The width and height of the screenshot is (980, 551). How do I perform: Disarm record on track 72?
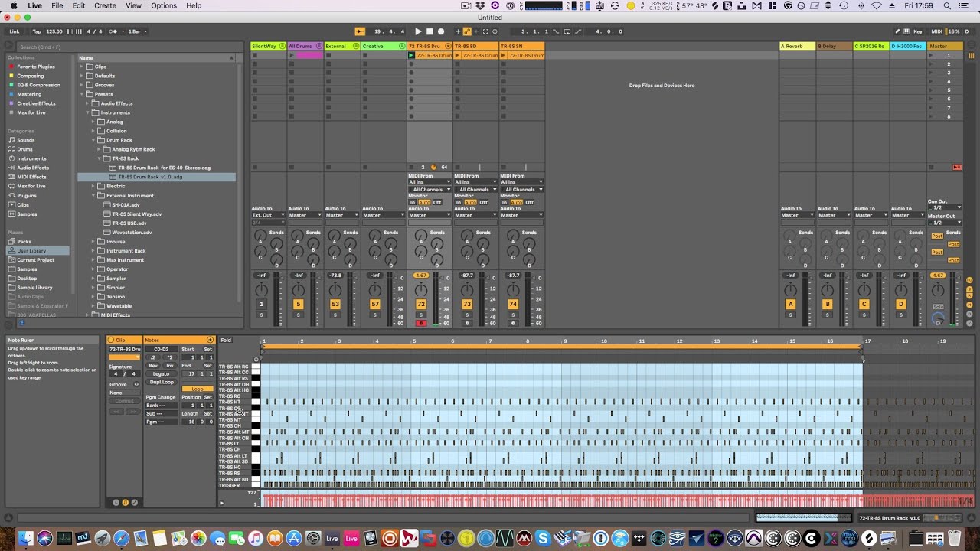coord(421,323)
